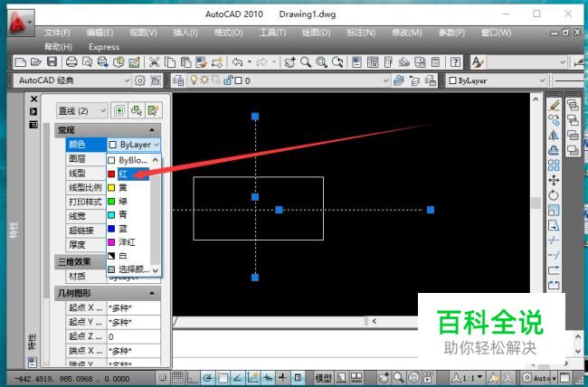Click the Move tool icon
Screen dimensions: 588x387
pos(554,180)
